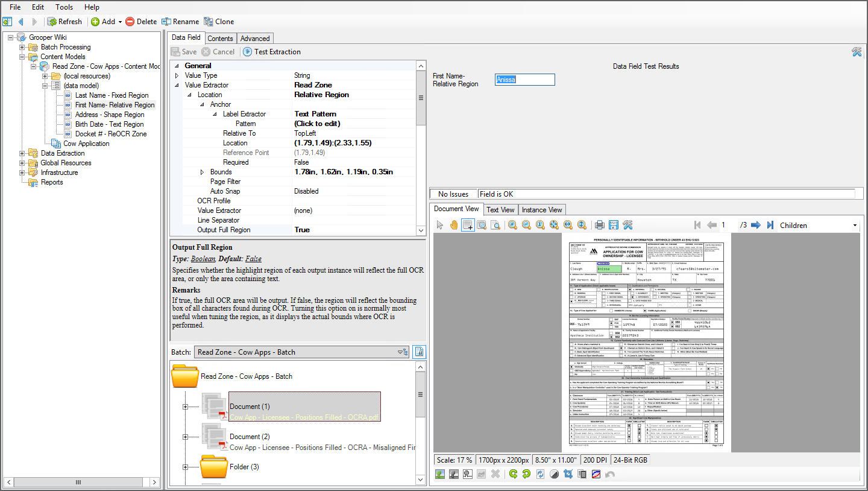The image size is (868, 491).
Task: Click the crop image icon
Action: pos(568,474)
